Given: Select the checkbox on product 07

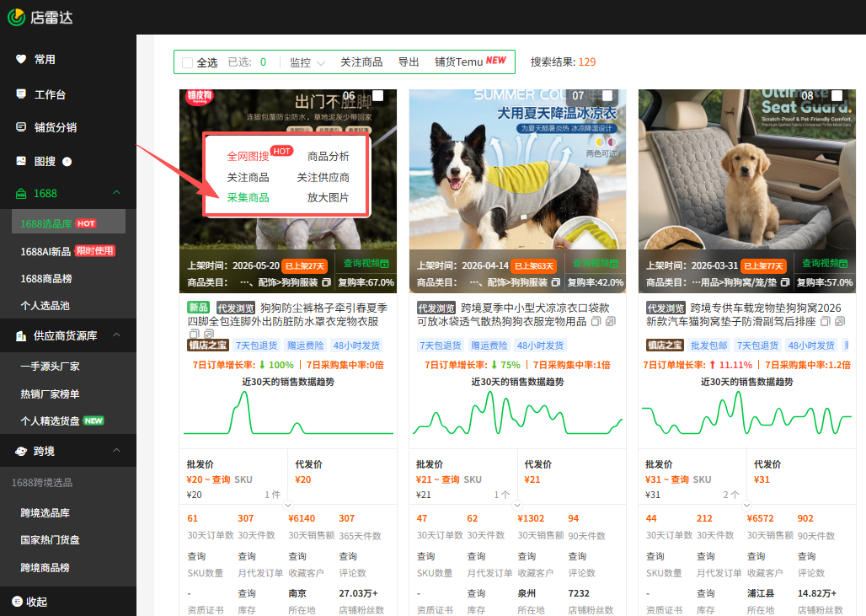Looking at the screenshot, I should 607,95.
